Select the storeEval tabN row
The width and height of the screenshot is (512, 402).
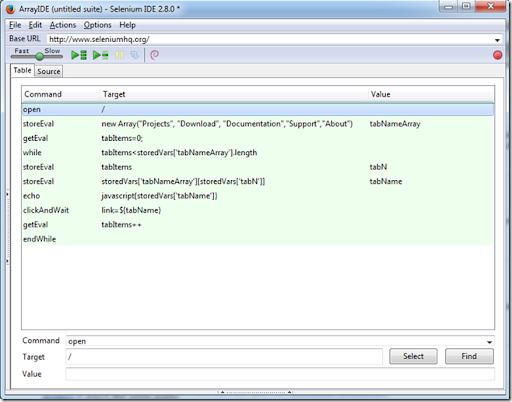coord(258,167)
